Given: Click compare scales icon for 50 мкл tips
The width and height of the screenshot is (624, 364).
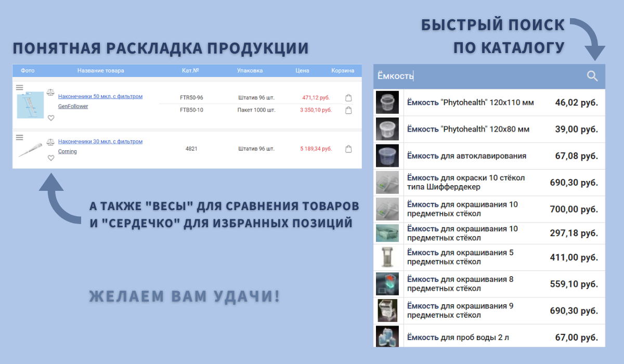Looking at the screenshot, I should pos(50,92).
